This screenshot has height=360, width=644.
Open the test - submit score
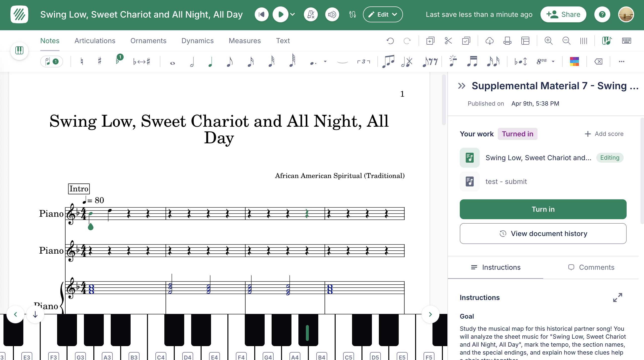coord(506,181)
